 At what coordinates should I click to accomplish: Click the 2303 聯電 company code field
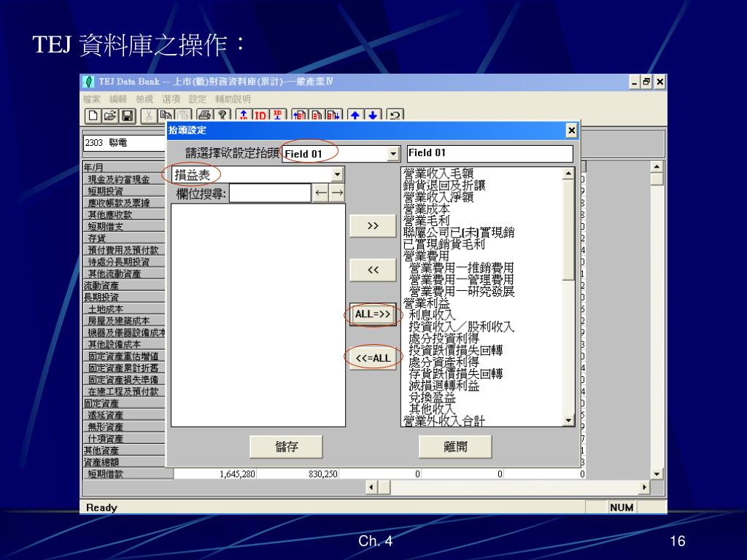pyautogui.click(x=125, y=143)
